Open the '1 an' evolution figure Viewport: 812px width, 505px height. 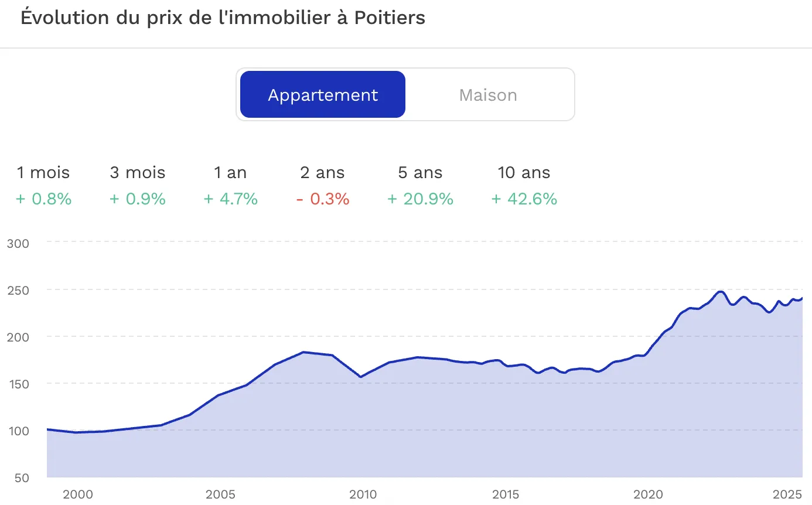click(230, 186)
